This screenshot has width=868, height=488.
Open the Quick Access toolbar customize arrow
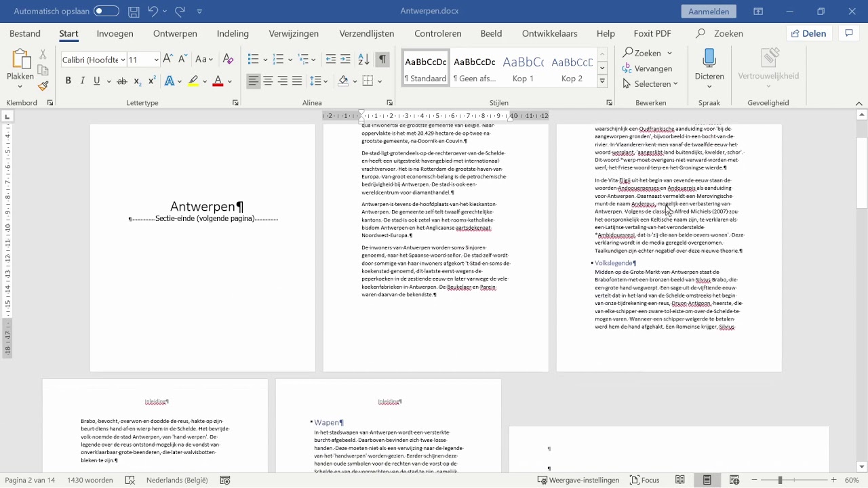coord(199,12)
